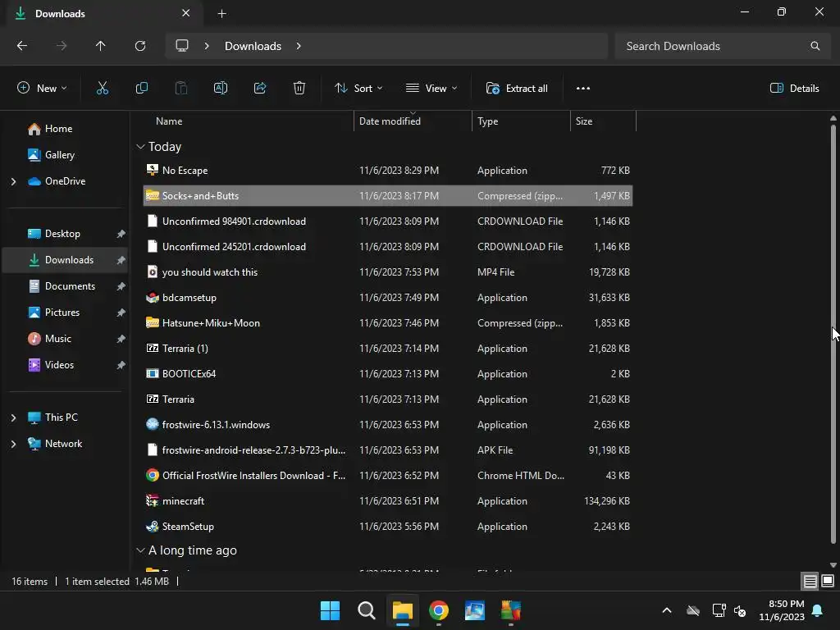Select frostwire-6.13.1.windows file icon

click(153, 425)
